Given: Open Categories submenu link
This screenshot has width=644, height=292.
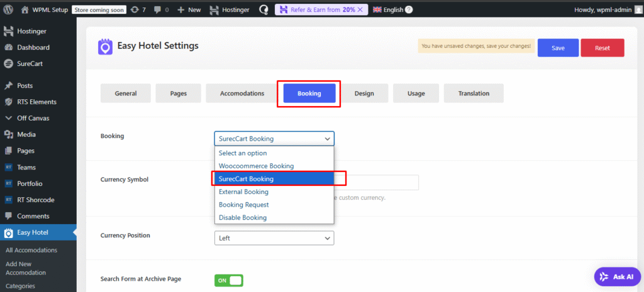Looking at the screenshot, I should coord(20,286).
